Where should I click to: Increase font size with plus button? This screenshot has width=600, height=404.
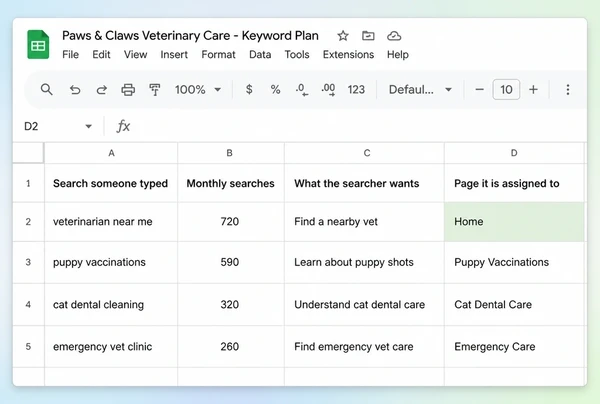[x=533, y=90]
